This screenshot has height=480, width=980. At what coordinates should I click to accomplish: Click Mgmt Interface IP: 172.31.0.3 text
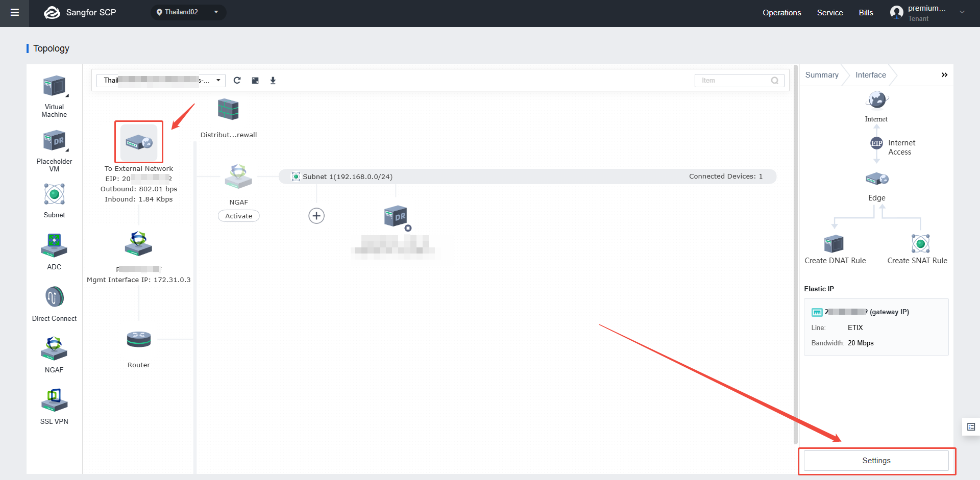click(139, 280)
